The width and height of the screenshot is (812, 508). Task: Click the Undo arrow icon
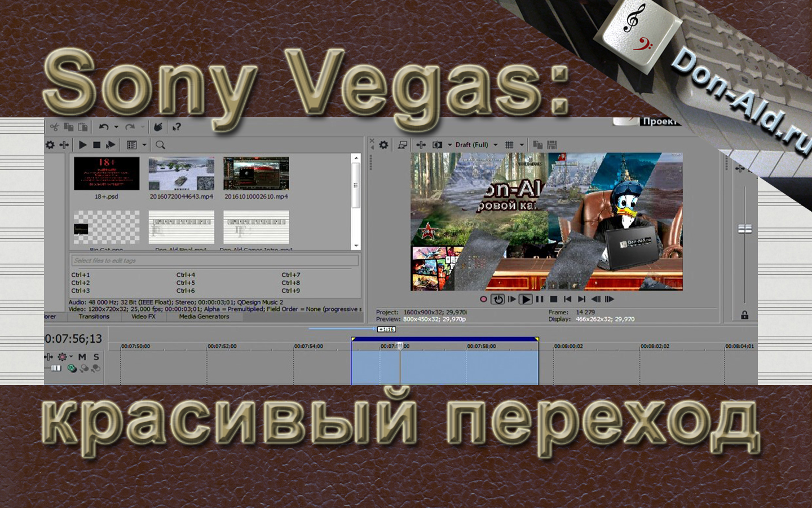pyautogui.click(x=104, y=127)
